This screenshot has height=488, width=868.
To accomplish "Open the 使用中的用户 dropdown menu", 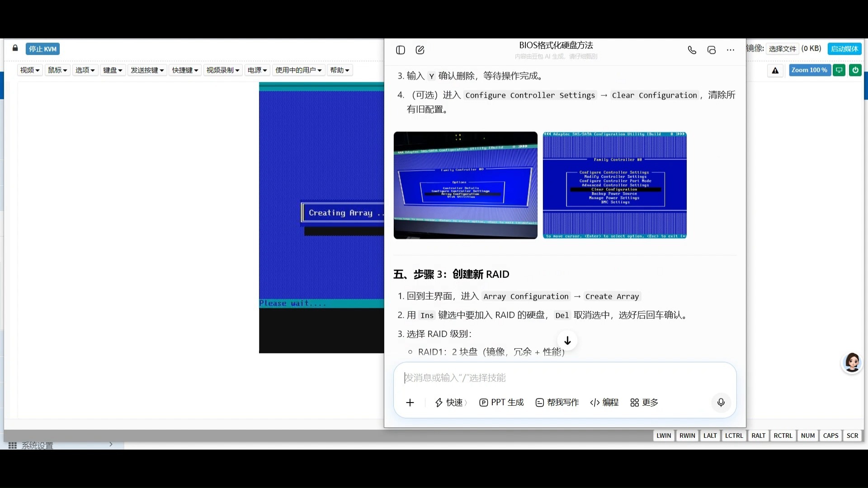I will [298, 70].
